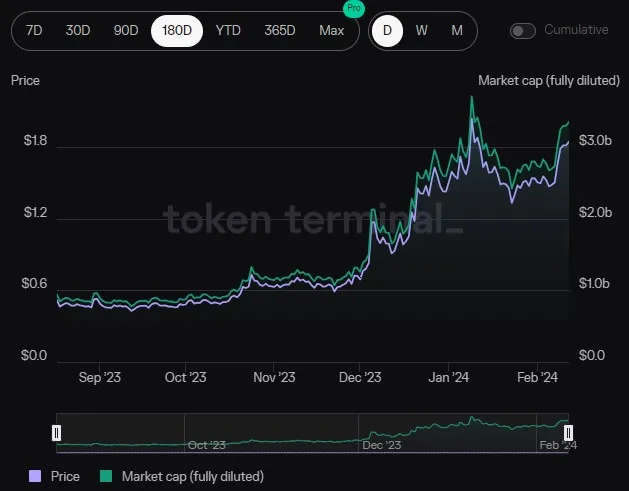Choose the 365D time range
The width and height of the screenshot is (629, 491).
click(280, 30)
